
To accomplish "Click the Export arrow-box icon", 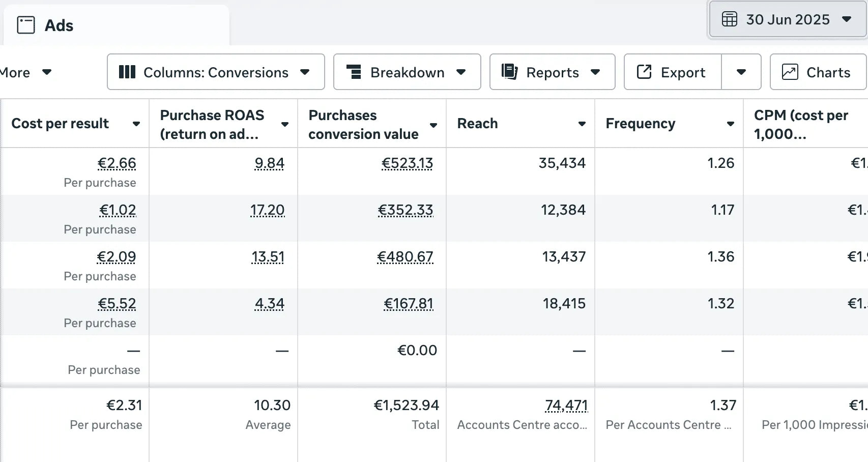I will coord(644,72).
